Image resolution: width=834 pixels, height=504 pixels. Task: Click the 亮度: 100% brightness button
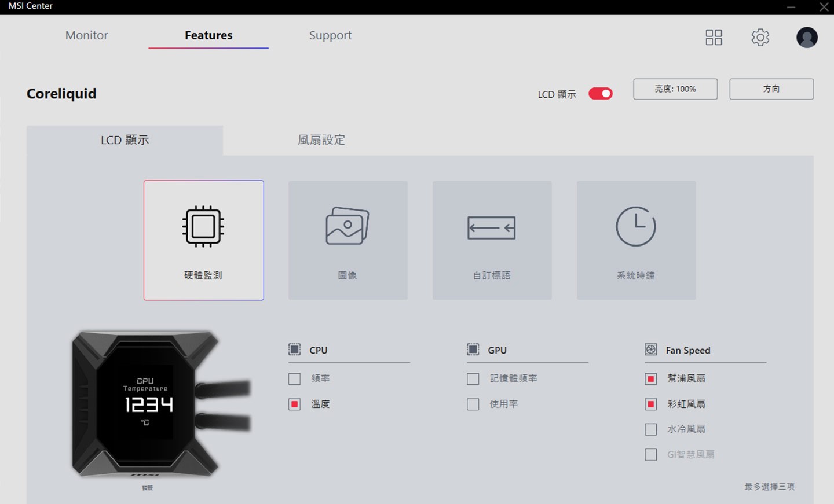675,89
